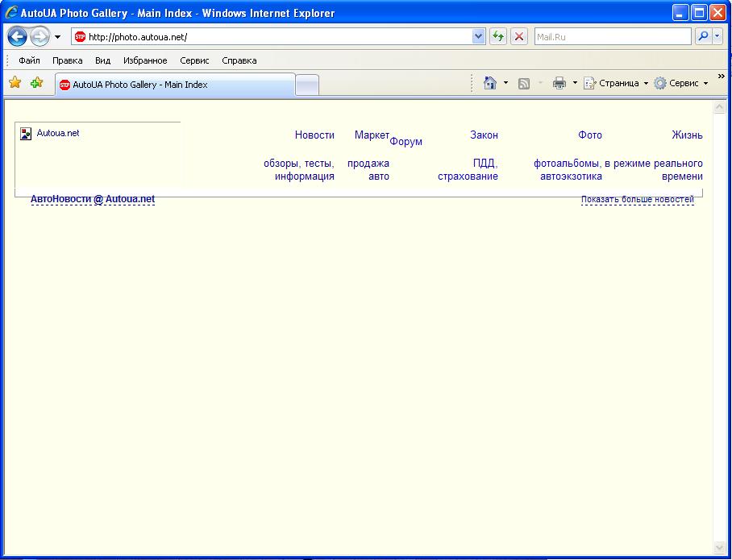732x560 pixels.
Task: Open the Страница toolbar menu
Action: pos(616,83)
